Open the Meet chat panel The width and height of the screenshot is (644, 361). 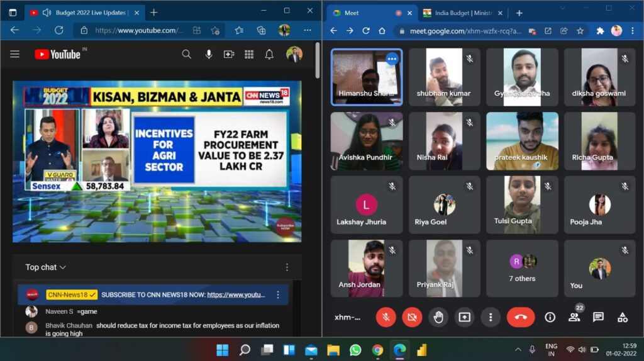(x=598, y=317)
